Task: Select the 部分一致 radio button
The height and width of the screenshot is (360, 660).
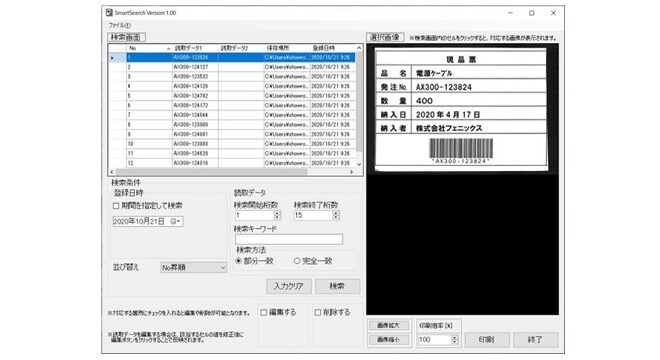Action: (239, 261)
